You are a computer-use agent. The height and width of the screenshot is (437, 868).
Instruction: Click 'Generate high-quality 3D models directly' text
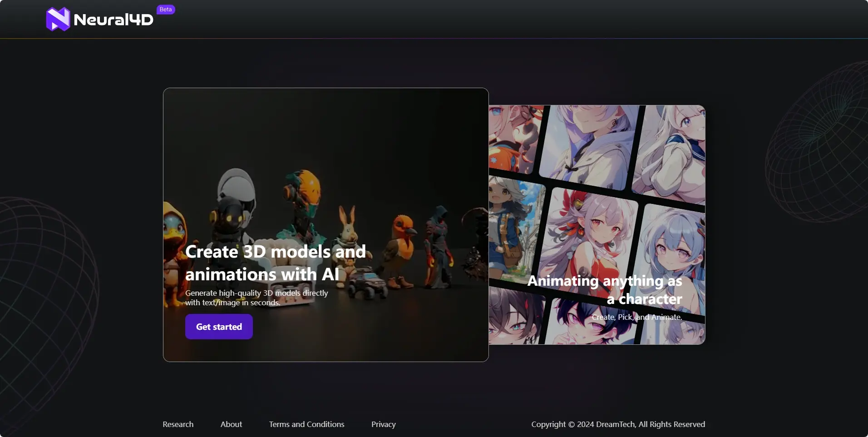point(256,293)
